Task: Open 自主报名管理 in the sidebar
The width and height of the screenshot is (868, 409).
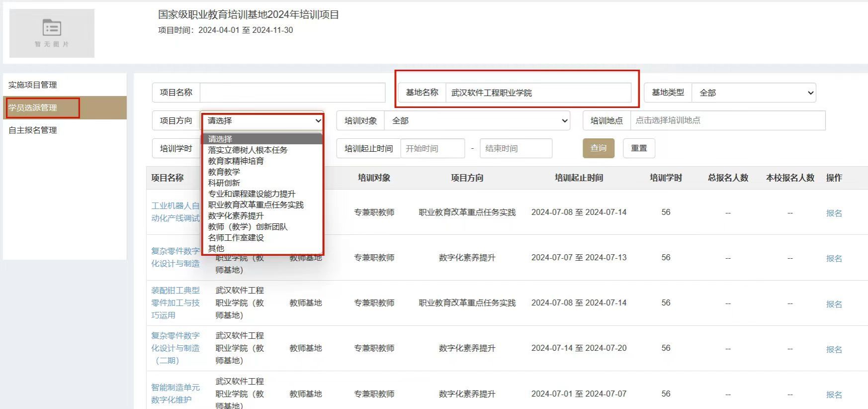Action: (33, 130)
